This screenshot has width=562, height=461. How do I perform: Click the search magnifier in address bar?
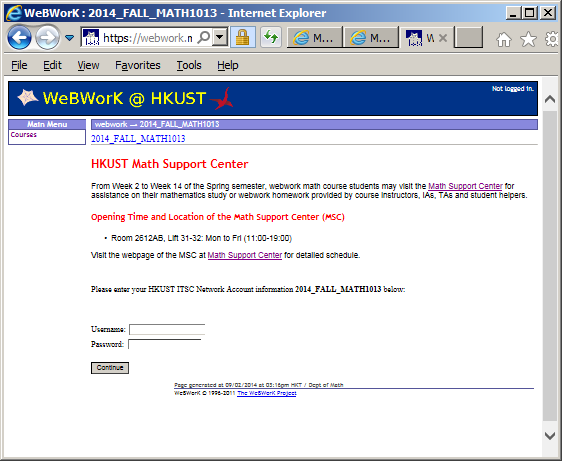coord(204,37)
